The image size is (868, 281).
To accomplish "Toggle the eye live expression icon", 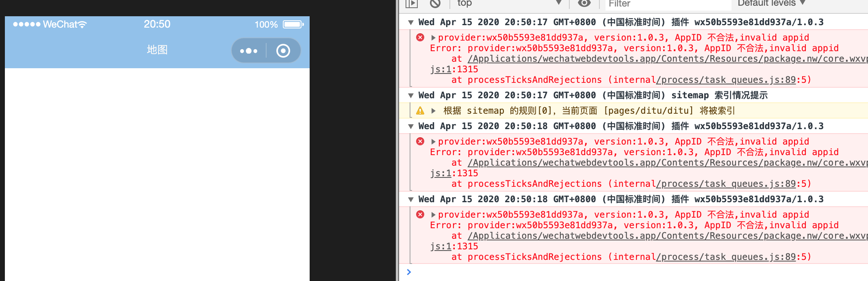I will click(x=584, y=3).
